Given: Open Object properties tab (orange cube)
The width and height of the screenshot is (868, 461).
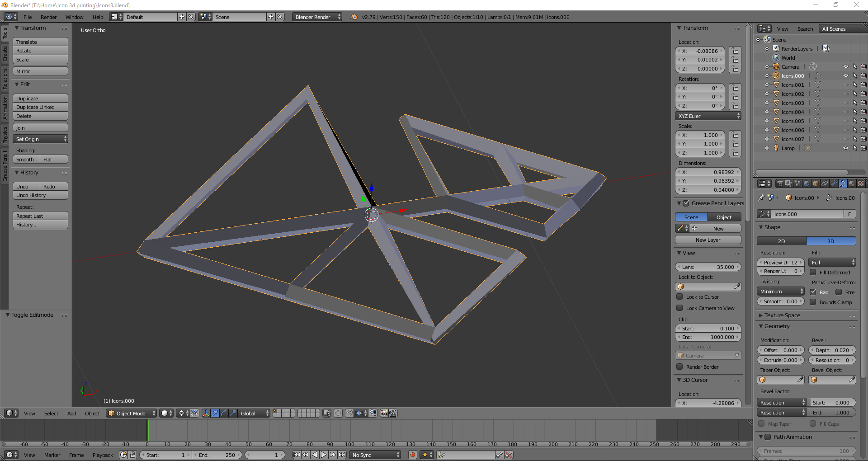Looking at the screenshot, I should click(816, 183).
